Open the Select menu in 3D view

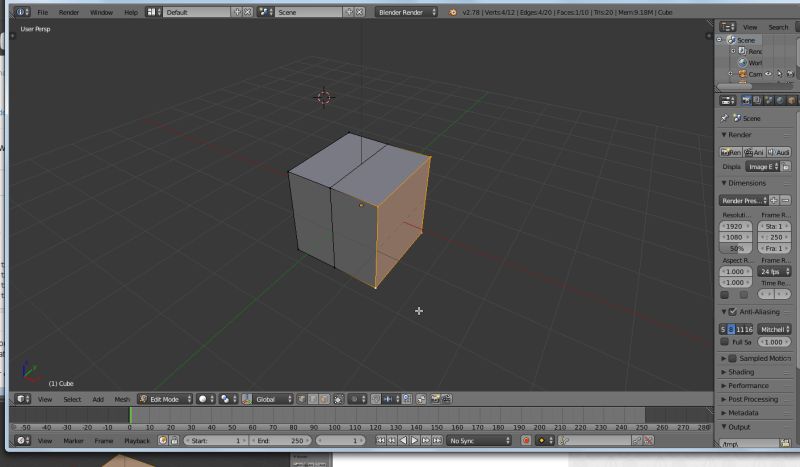[72, 399]
